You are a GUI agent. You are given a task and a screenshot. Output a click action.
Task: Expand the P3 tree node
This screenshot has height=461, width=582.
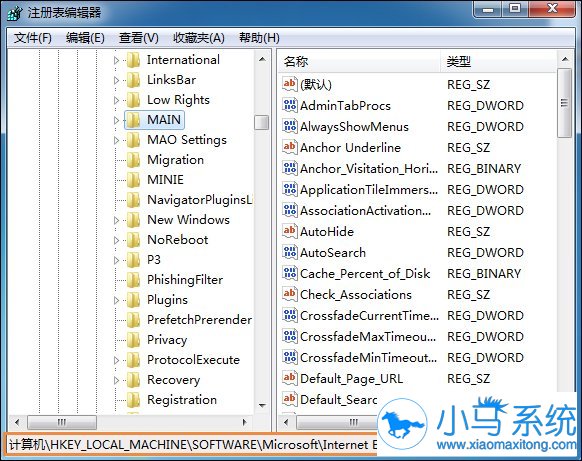click(117, 260)
